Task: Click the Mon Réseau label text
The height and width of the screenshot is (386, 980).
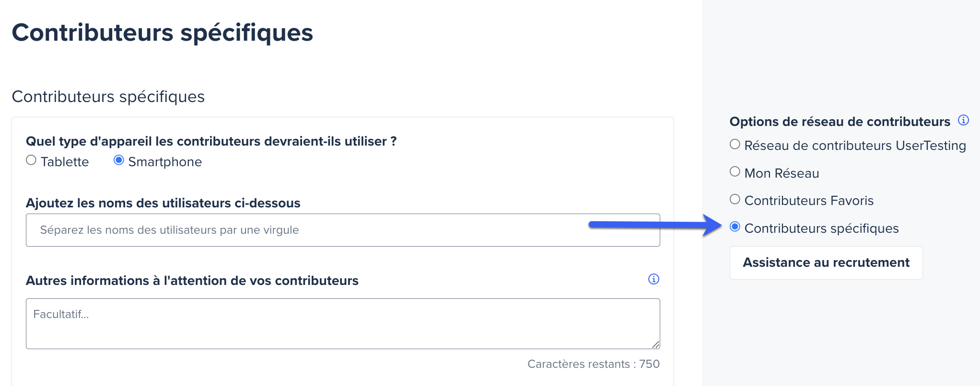Action: pyautogui.click(x=782, y=173)
